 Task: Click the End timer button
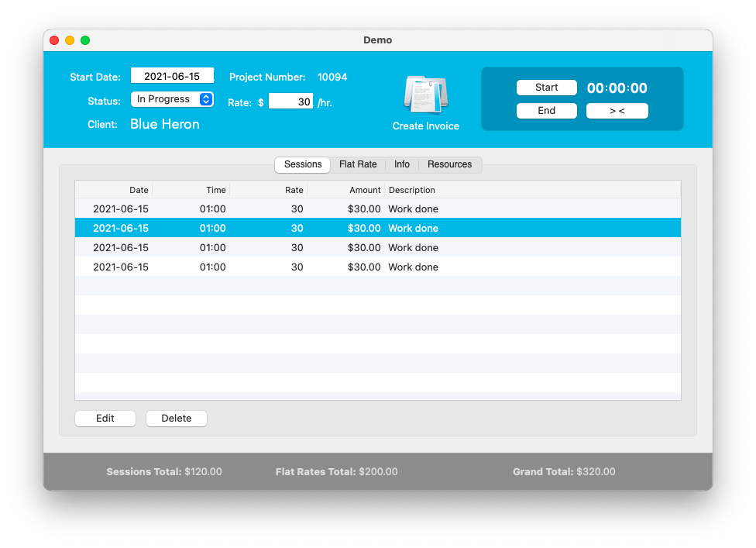pos(546,111)
